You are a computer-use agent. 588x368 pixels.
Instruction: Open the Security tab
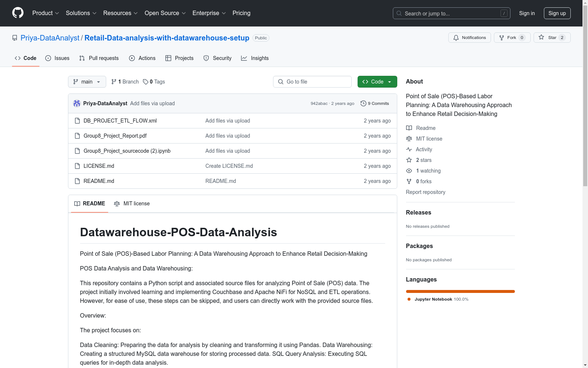[218, 58]
